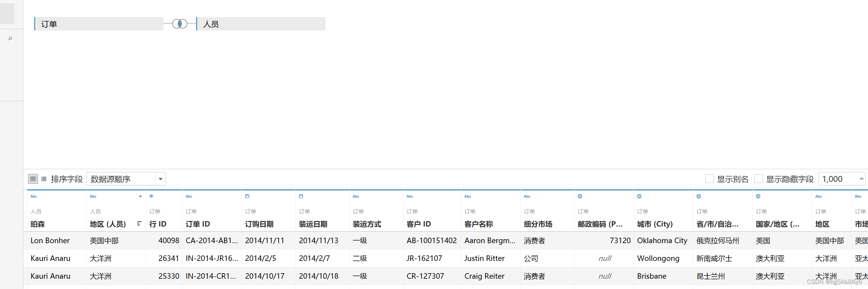Switch to data grid preview view
Screen dimensions: 868x289
pyautogui.click(x=33, y=179)
